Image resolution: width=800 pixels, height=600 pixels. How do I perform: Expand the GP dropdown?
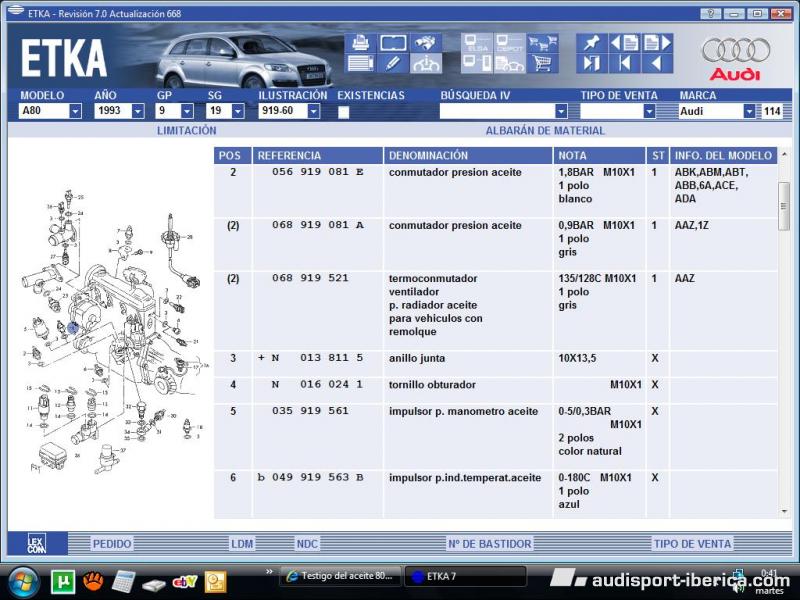click(187, 111)
